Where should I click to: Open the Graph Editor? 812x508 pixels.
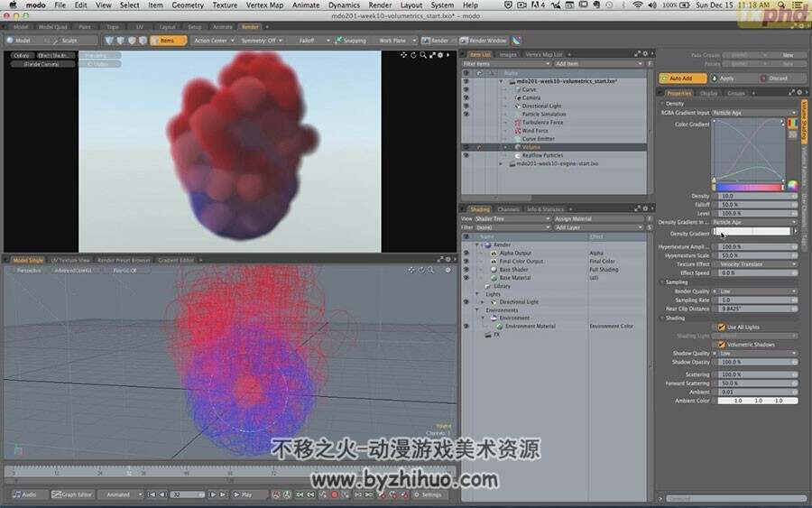[72, 494]
